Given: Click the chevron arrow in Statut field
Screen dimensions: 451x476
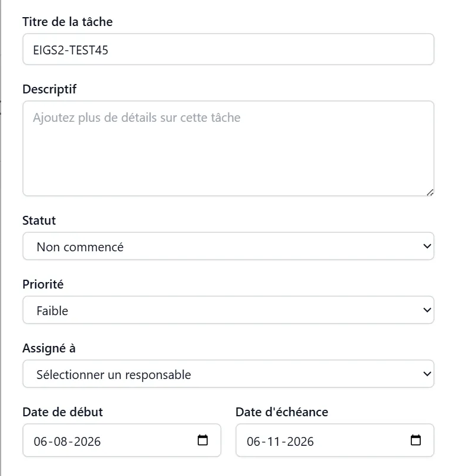Looking at the screenshot, I should point(427,246).
